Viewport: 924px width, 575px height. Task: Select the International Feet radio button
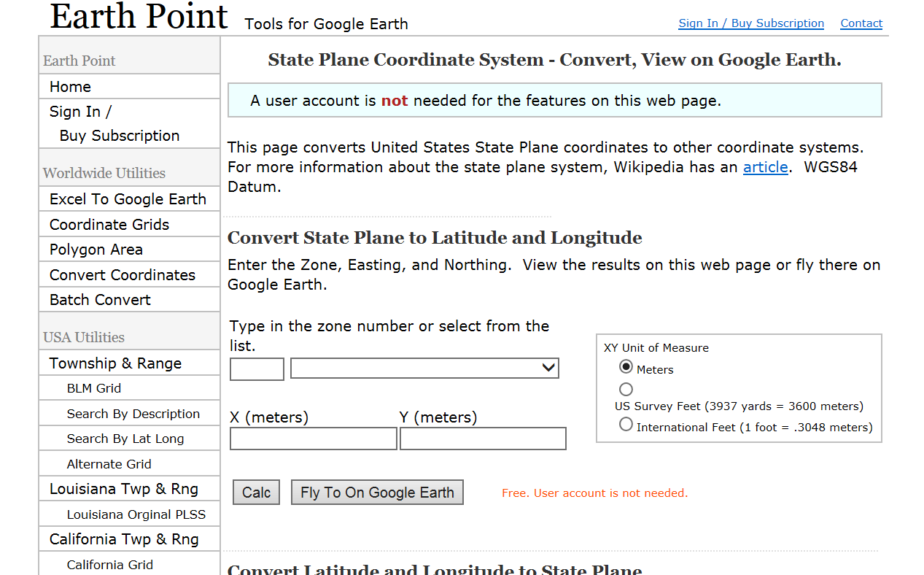click(626, 425)
